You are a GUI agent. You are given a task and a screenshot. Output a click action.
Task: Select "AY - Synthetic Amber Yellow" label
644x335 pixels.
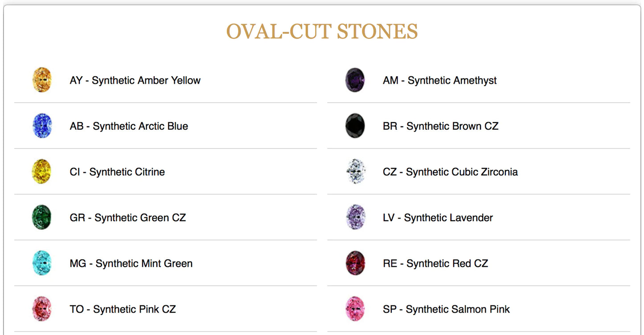(x=135, y=81)
